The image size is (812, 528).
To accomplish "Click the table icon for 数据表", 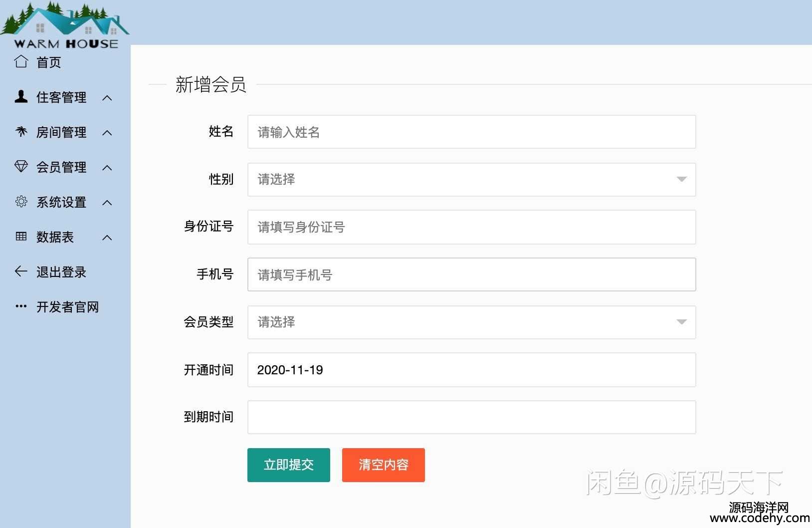I will (21, 237).
